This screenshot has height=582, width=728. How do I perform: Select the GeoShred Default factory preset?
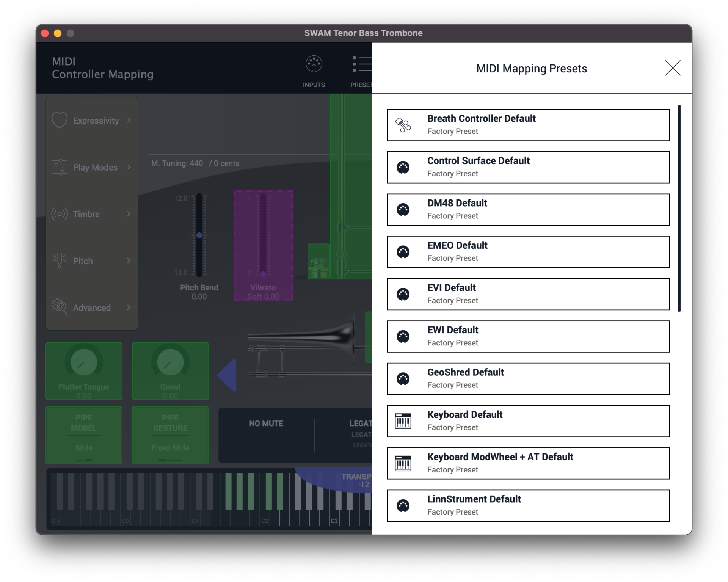tap(528, 378)
